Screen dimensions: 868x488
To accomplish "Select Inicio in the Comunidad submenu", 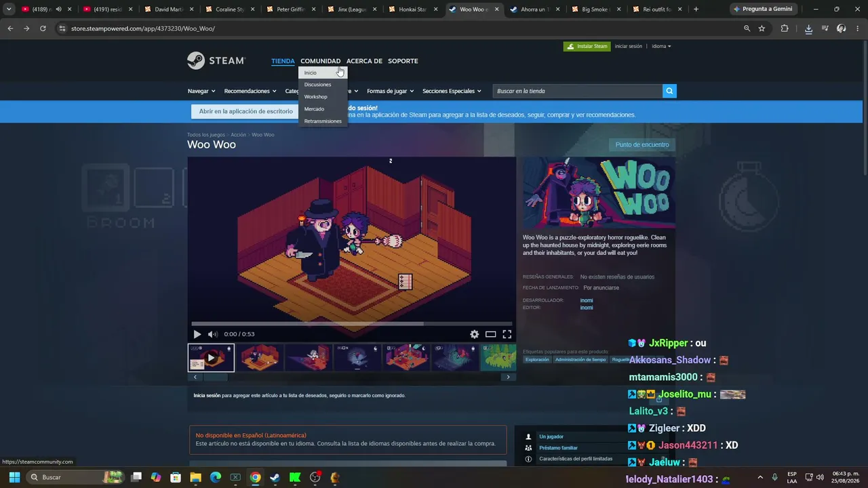I will tap(323, 73).
